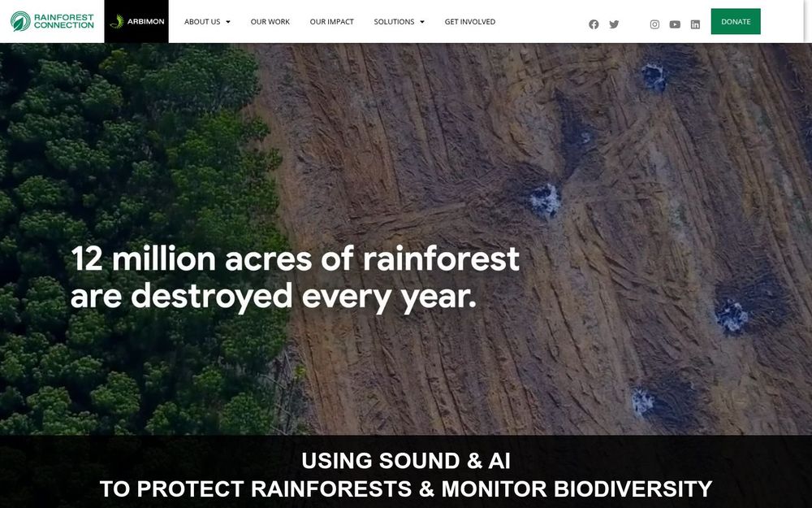Open the Get Involved page

tap(469, 22)
